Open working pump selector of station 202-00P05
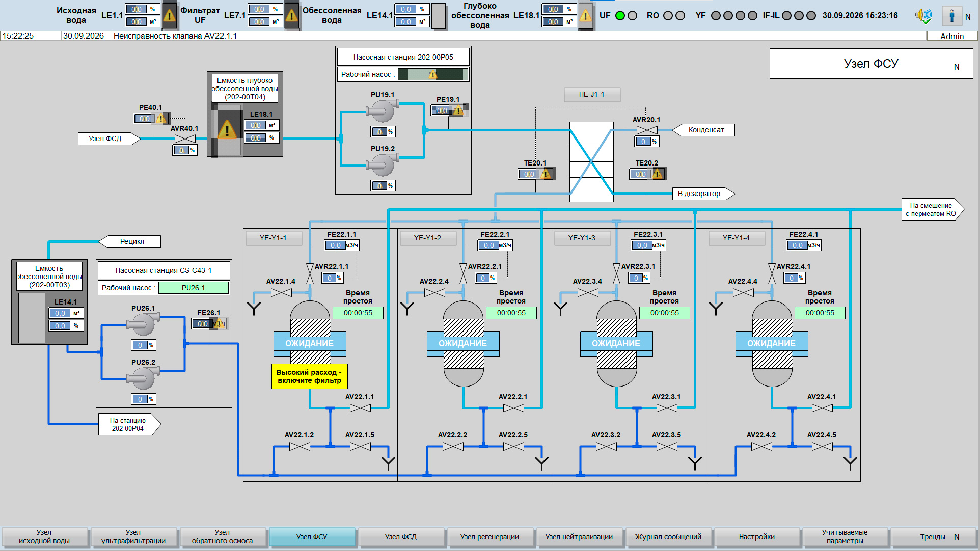 pyautogui.click(x=433, y=74)
